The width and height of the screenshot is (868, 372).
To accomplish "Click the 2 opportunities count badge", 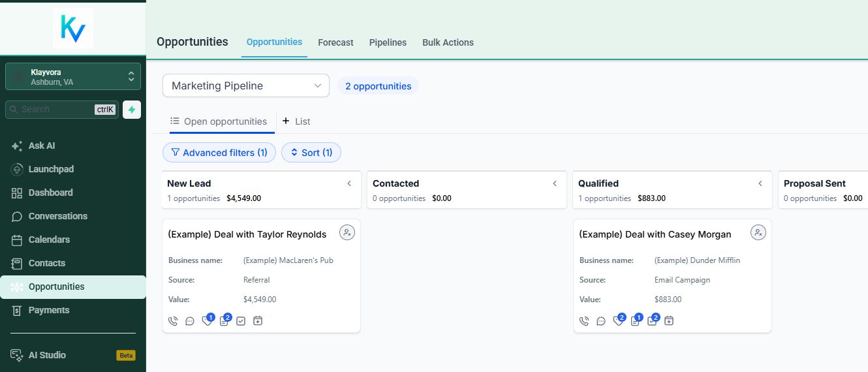I will click(x=379, y=86).
